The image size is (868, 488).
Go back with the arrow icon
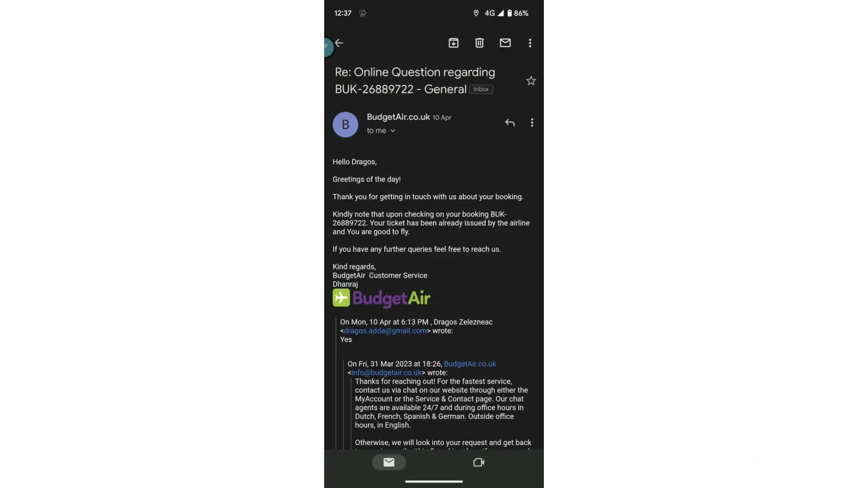[x=339, y=43]
